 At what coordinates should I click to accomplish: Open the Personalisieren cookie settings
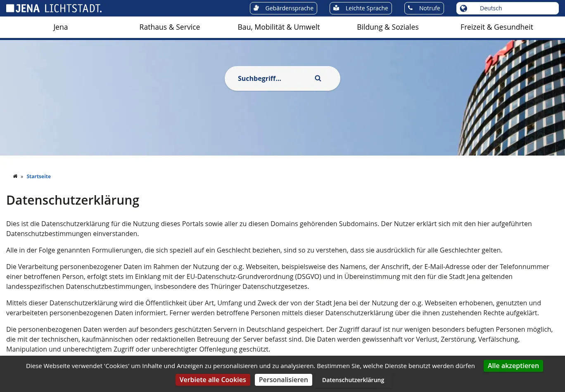[283, 380]
